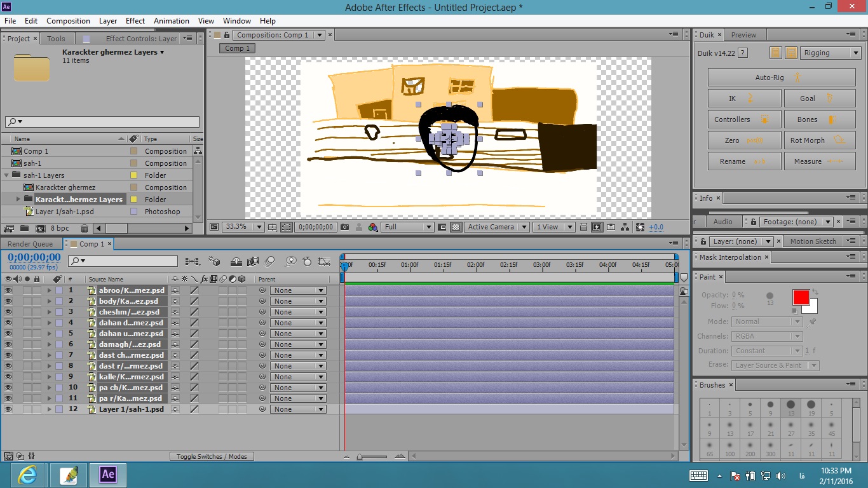Open the Animation menu
Screen dimensions: 868x488
point(172,21)
